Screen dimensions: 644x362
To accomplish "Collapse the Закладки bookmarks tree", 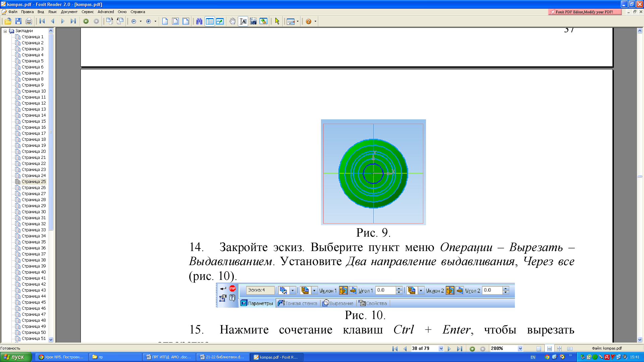I will 5,31.
